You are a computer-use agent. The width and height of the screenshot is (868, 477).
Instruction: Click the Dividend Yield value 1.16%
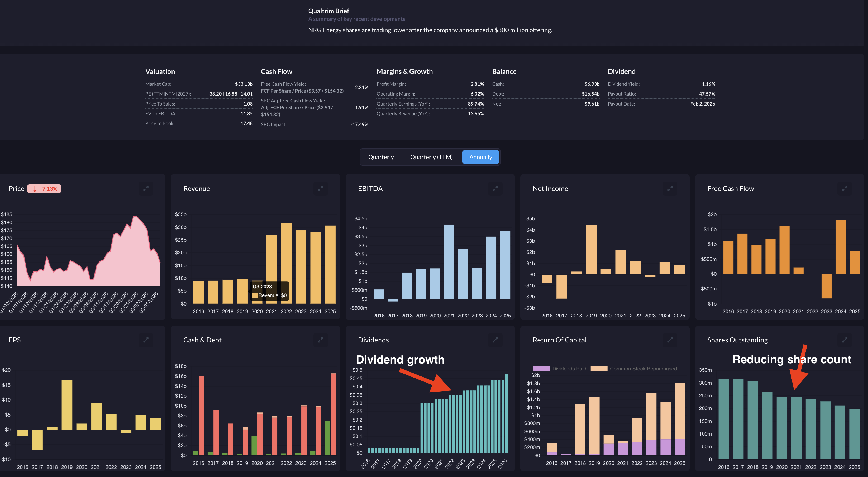coord(708,84)
